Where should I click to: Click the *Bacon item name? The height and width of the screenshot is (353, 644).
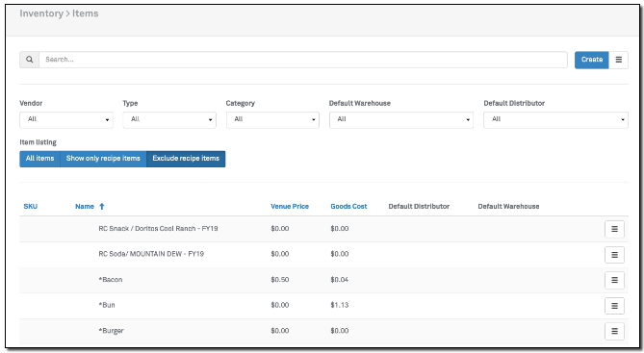pos(111,280)
